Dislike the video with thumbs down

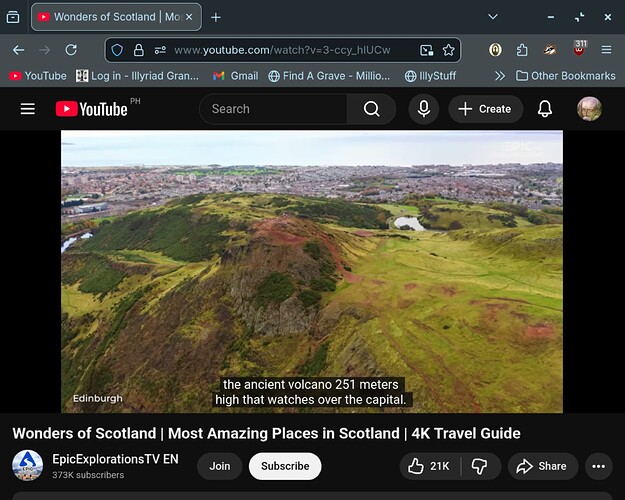479,466
